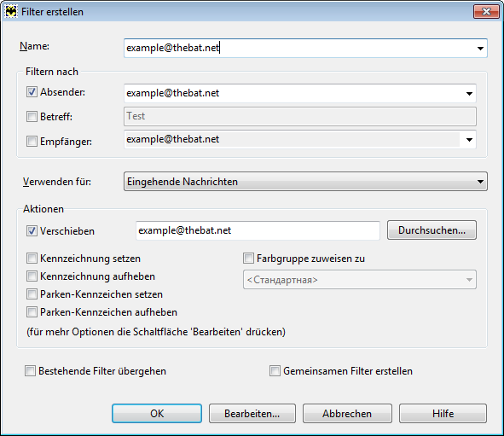The width and height of the screenshot is (504, 436).
Task: Check Kennzeichnung setzen option
Action: (x=32, y=259)
